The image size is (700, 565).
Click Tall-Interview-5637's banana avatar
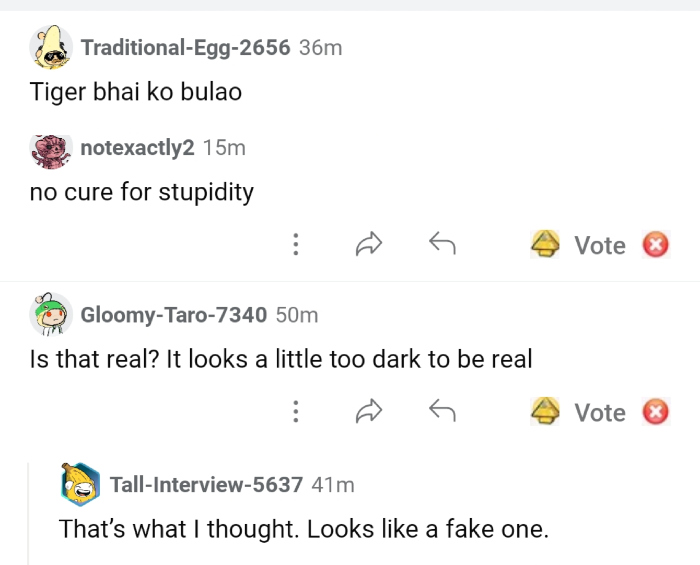80,484
